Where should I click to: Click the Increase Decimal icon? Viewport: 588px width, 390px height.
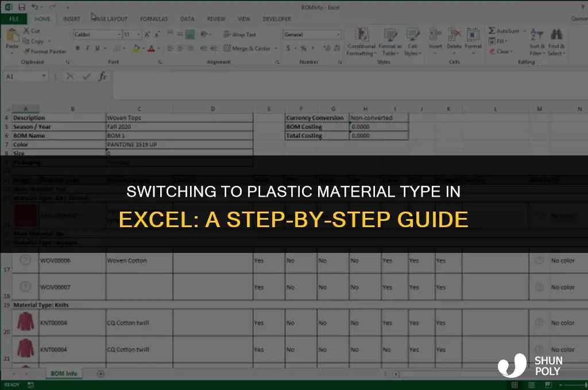click(x=326, y=48)
